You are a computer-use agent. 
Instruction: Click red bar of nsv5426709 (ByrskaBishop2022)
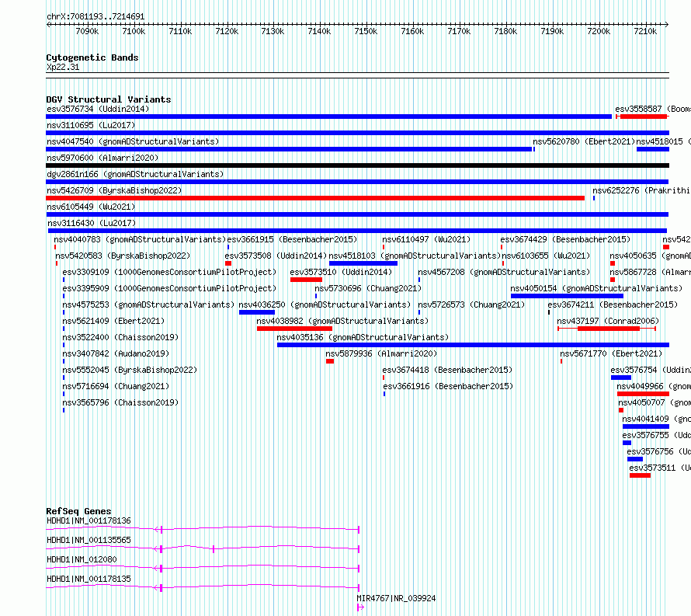[x=315, y=198]
